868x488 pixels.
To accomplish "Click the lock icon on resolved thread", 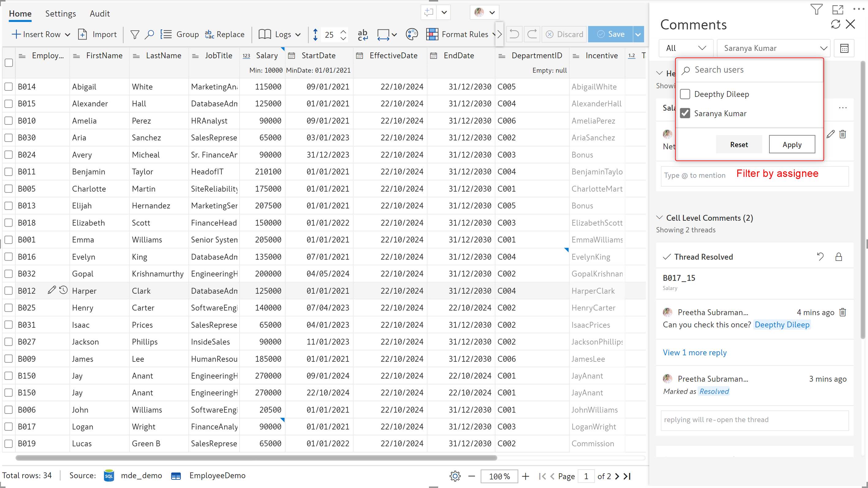I will click(x=839, y=257).
